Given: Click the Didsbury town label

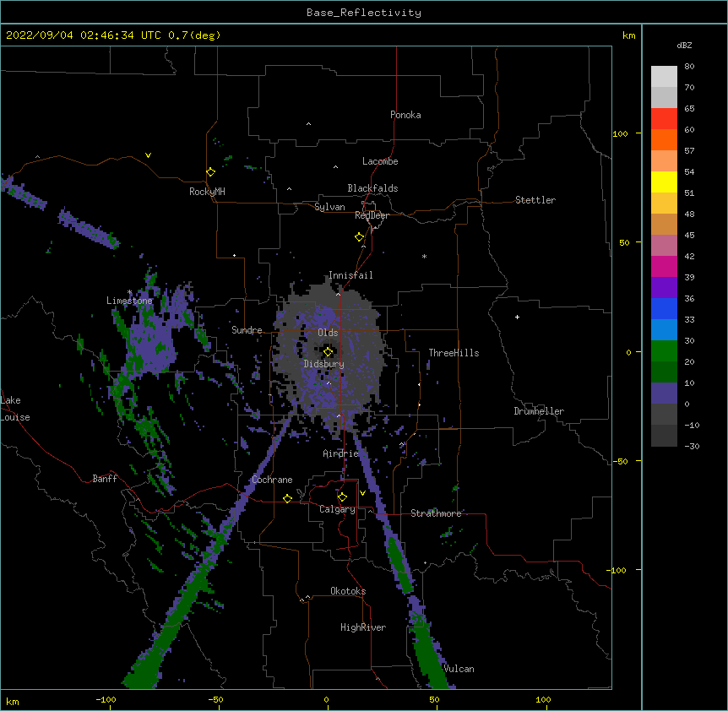Looking at the screenshot, I should [324, 364].
